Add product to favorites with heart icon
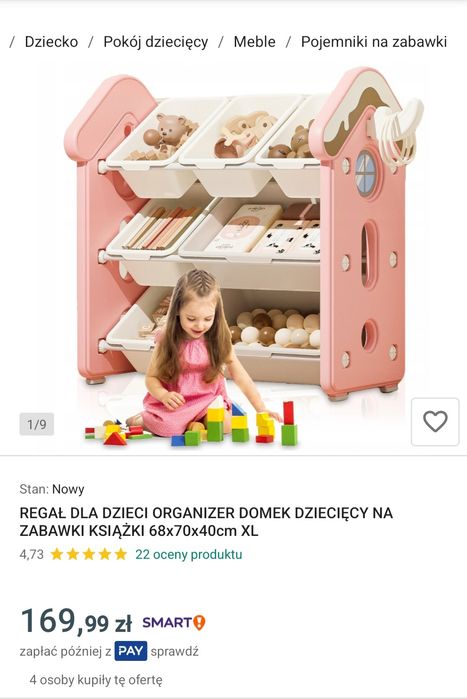 (435, 422)
